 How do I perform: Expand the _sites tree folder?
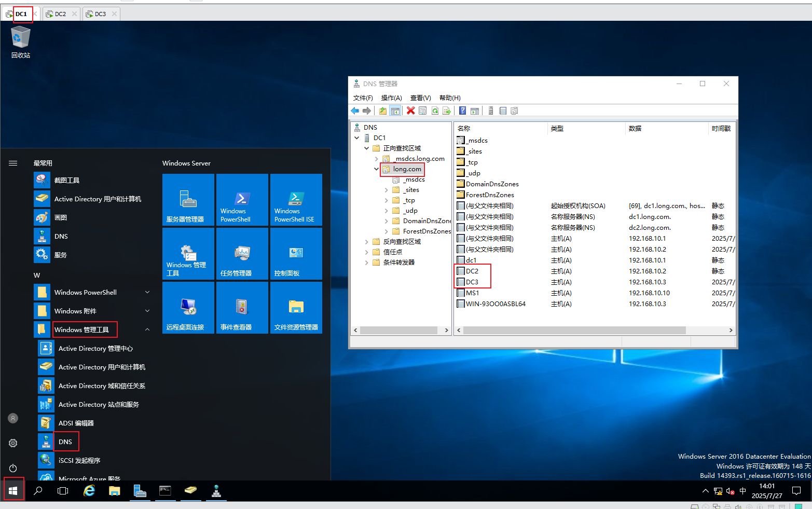[387, 190]
